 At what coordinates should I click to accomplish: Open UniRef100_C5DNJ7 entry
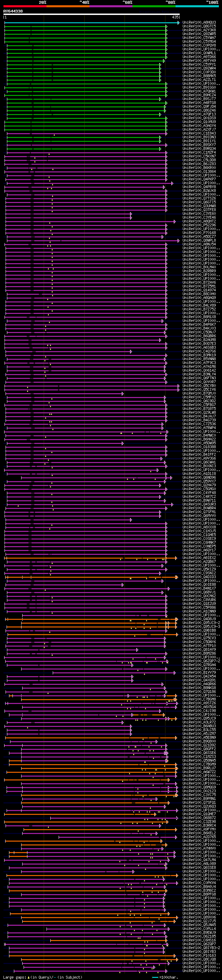click(199, 332)
